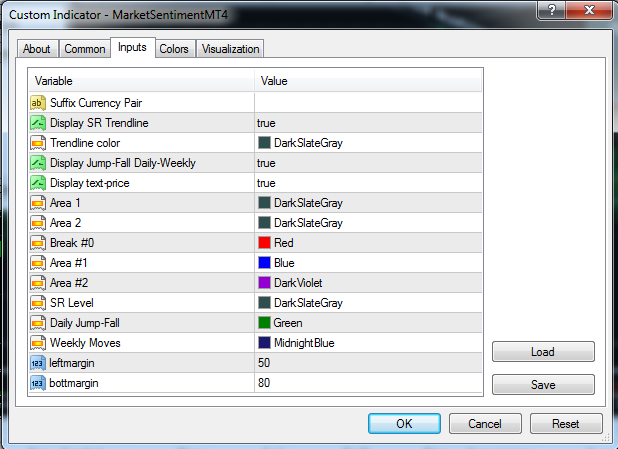Click the leftmargin value 50
Image resolution: width=618 pixels, height=449 pixels.
tap(264, 363)
